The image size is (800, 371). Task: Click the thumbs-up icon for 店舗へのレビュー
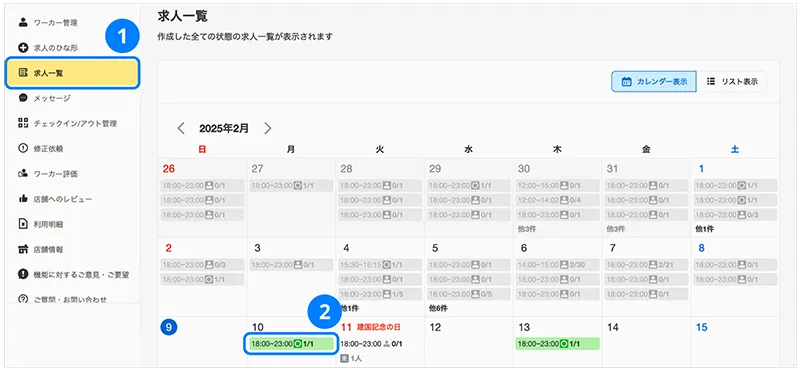[22, 199]
